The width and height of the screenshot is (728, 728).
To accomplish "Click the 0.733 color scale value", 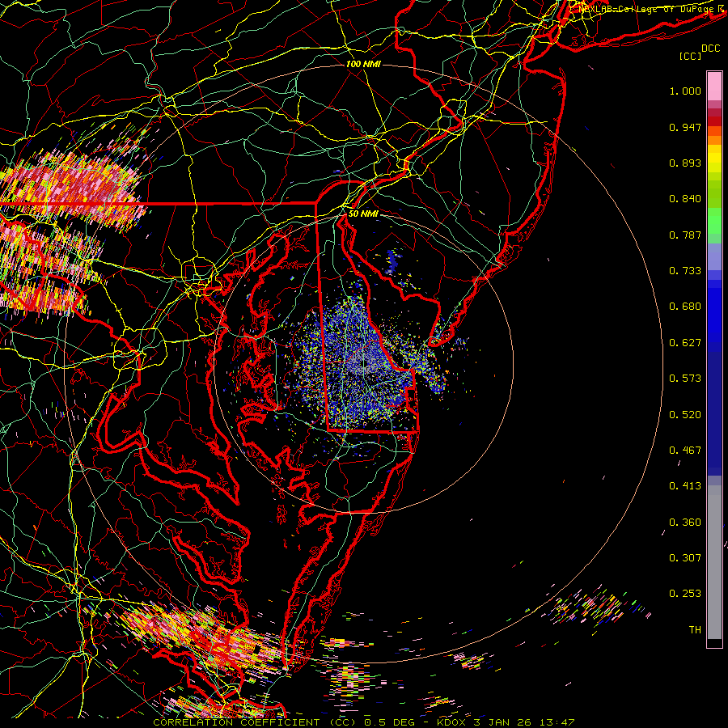I will pos(685,271).
